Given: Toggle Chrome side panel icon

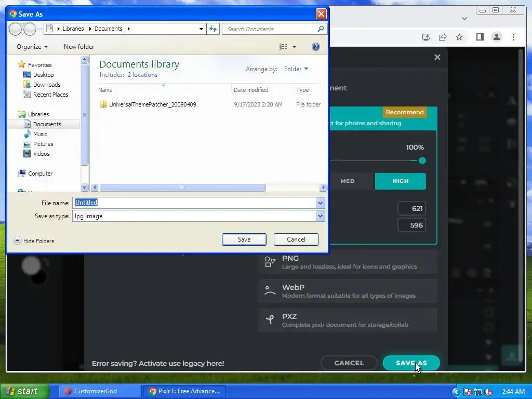Looking at the screenshot, I should (480, 37).
